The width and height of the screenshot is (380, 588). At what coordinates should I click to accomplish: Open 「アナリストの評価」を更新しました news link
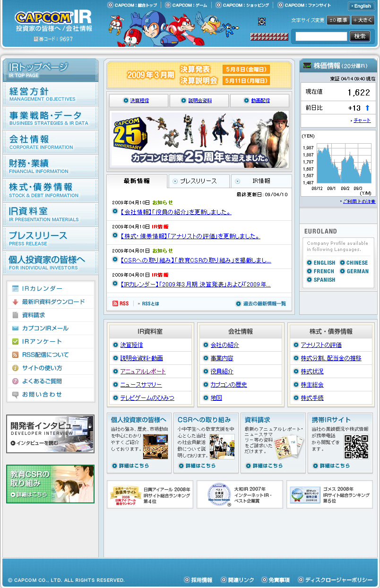coord(190,236)
